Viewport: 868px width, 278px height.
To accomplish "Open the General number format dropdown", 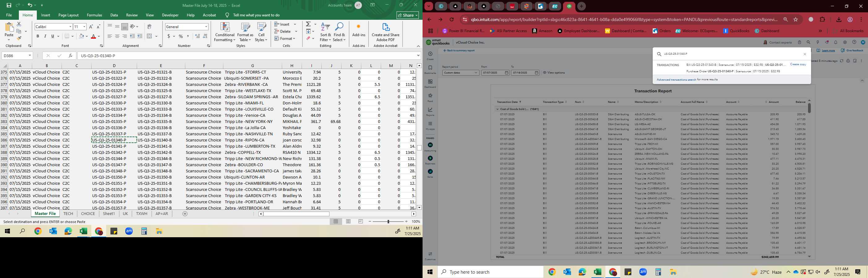I will tap(206, 27).
